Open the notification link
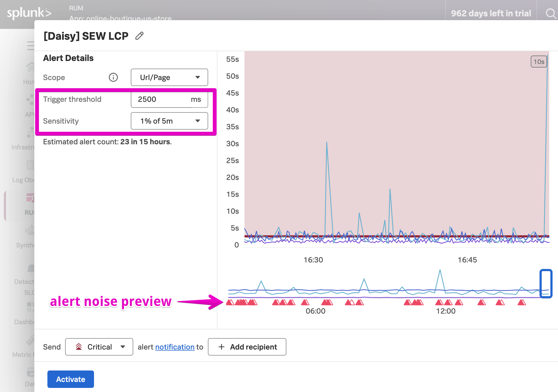Image resolution: width=558 pixels, height=392 pixels. tap(175, 347)
